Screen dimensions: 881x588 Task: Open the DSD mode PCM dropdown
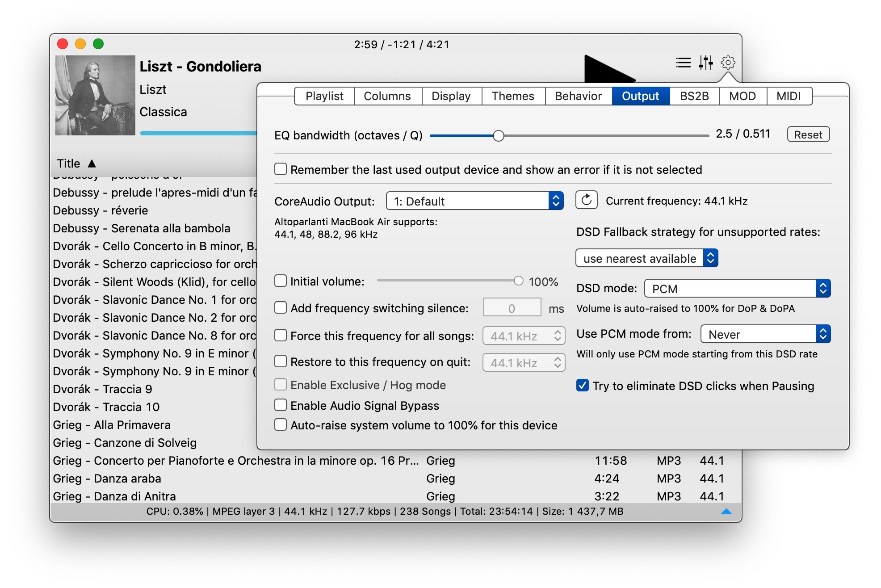pos(737,289)
